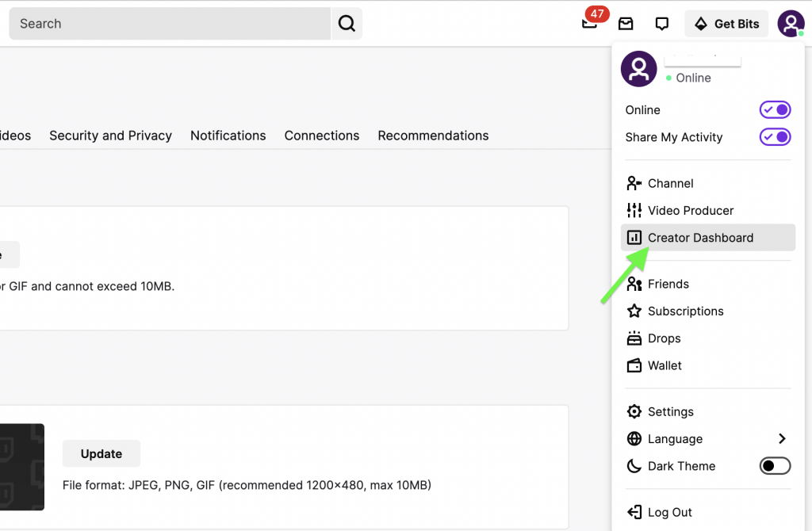Click the Bits diamond icon
812x531 pixels.
coord(701,24)
